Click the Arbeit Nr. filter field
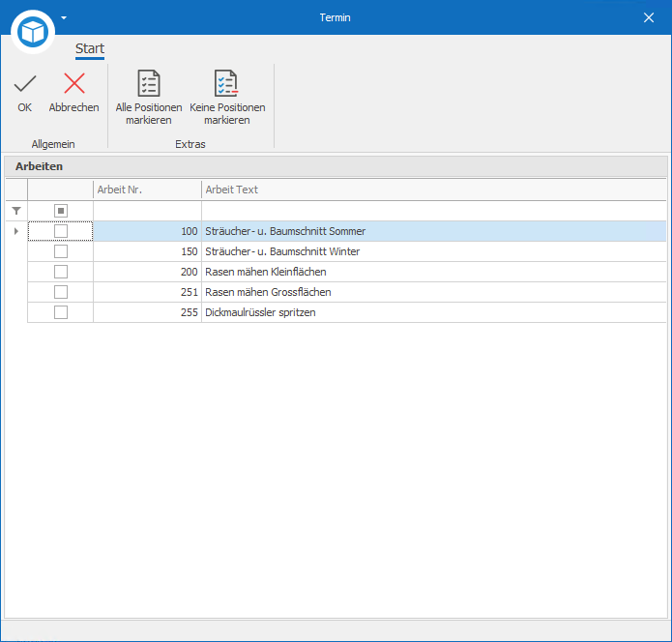The image size is (672, 642). (147, 211)
